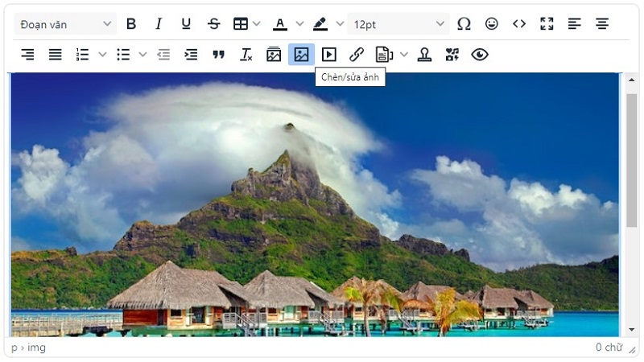Image resolution: width=644 pixels, height=362 pixels.
Task: Click the Insert/edit image icon
Action: [x=301, y=55]
